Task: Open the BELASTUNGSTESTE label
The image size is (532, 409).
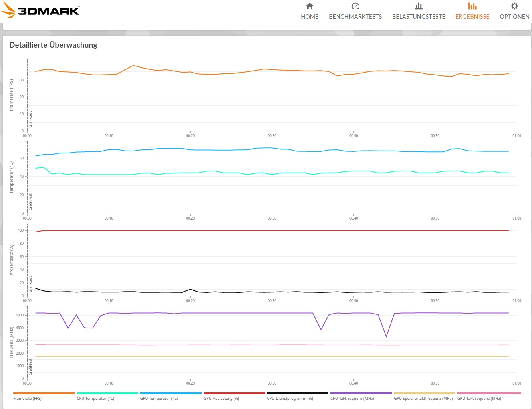Action: 419,17
